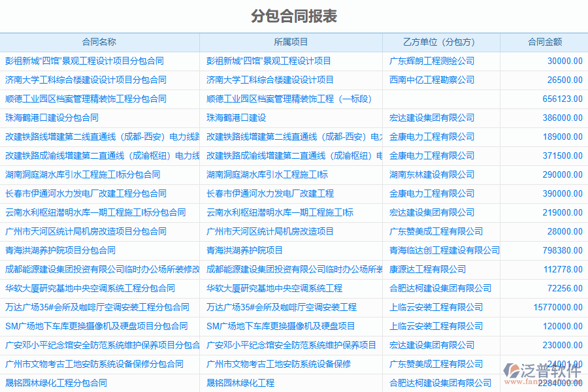
Task: Open 彭祖新城"四馆"景观工程设计项目分包合同 contract link
Action: click(84, 61)
